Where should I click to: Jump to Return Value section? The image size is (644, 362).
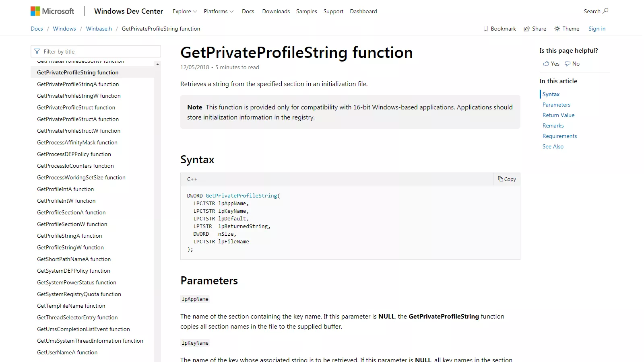click(x=559, y=115)
